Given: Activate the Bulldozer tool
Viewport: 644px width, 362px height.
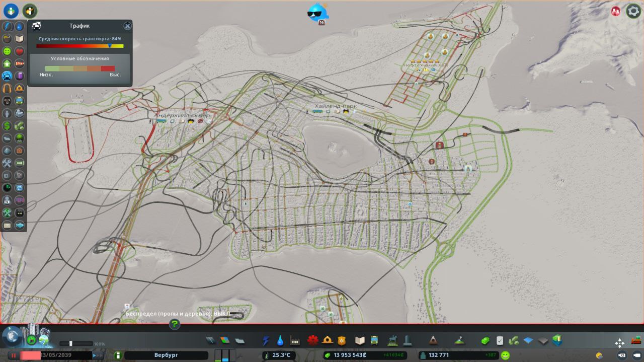Looking at the screenshot, I should [x=636, y=340].
